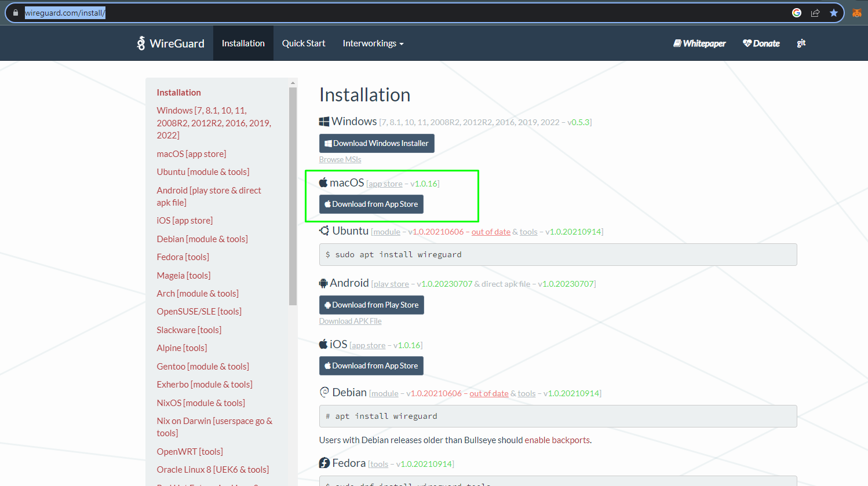Click the site lock icon

pos(16,13)
